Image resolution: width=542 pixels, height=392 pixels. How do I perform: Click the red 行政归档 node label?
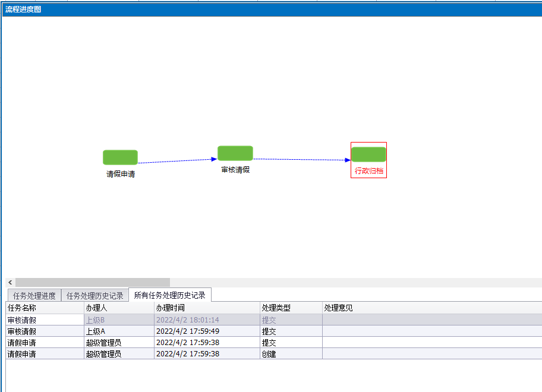(368, 171)
